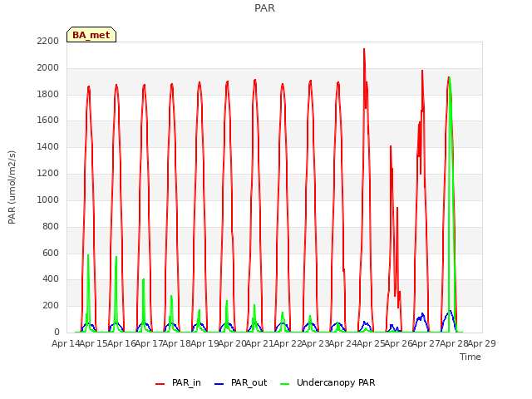The height and width of the screenshot is (399, 532).
Task: Click the PAR_in legend entry
Action: pos(178,382)
